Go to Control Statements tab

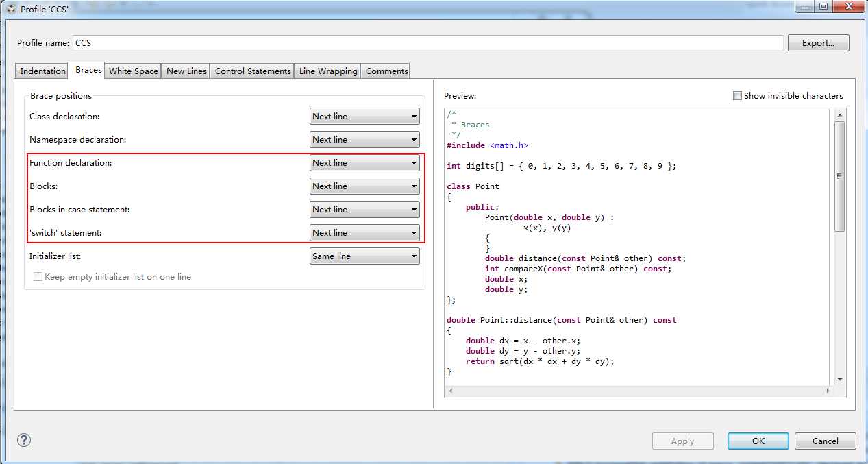[253, 71]
